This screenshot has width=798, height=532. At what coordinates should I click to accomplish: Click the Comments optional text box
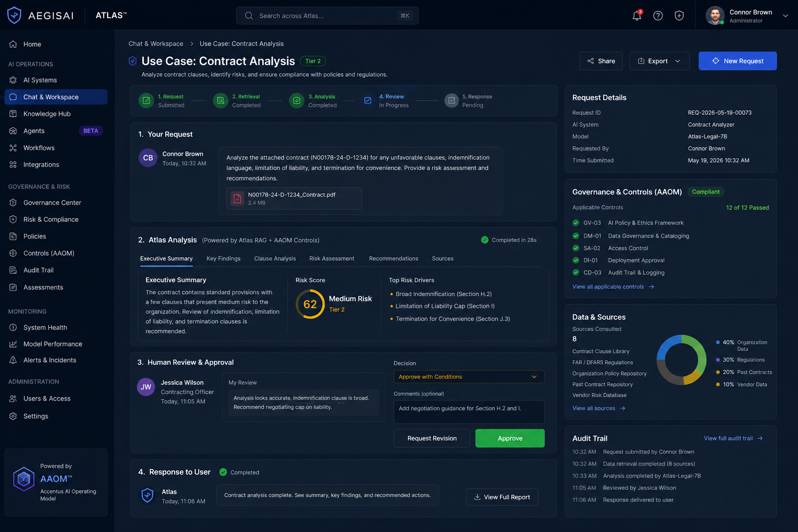[x=469, y=412]
